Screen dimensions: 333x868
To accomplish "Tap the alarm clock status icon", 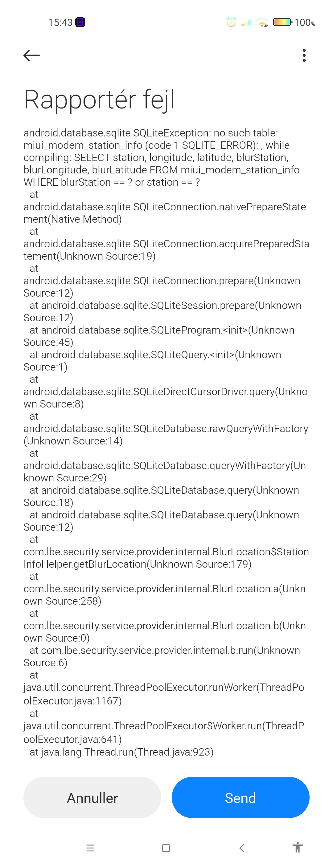I will [x=231, y=22].
